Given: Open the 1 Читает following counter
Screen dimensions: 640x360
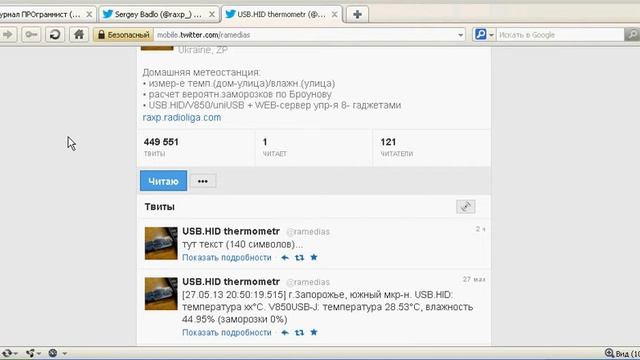Looking at the screenshot, I should click(314, 148).
